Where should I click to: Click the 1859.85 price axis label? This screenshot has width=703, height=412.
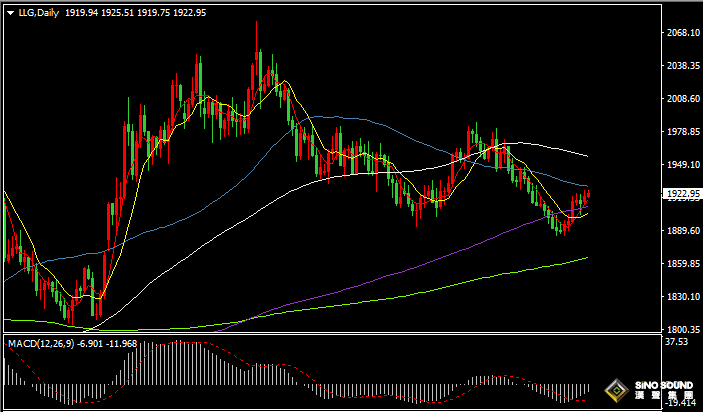pyautogui.click(x=684, y=264)
